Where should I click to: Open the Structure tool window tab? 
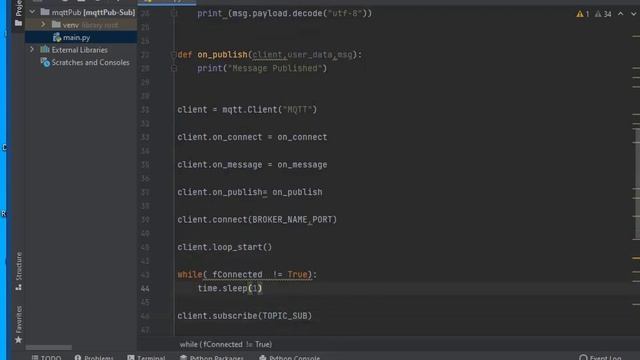[18, 271]
